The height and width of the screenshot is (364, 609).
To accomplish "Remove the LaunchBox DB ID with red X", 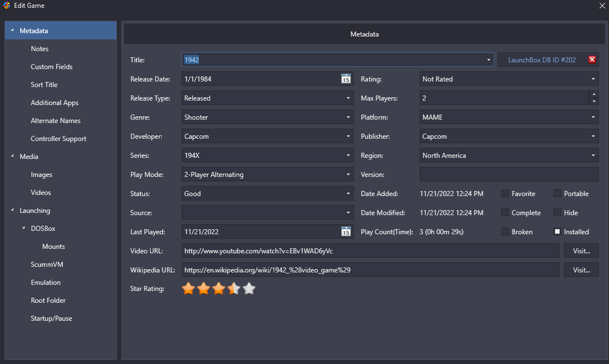I will 592,60.
